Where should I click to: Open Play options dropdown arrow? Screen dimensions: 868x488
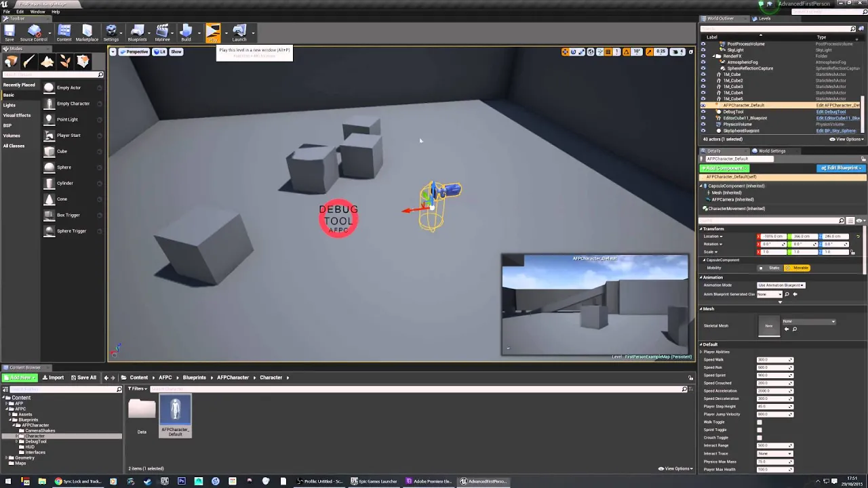225,33
